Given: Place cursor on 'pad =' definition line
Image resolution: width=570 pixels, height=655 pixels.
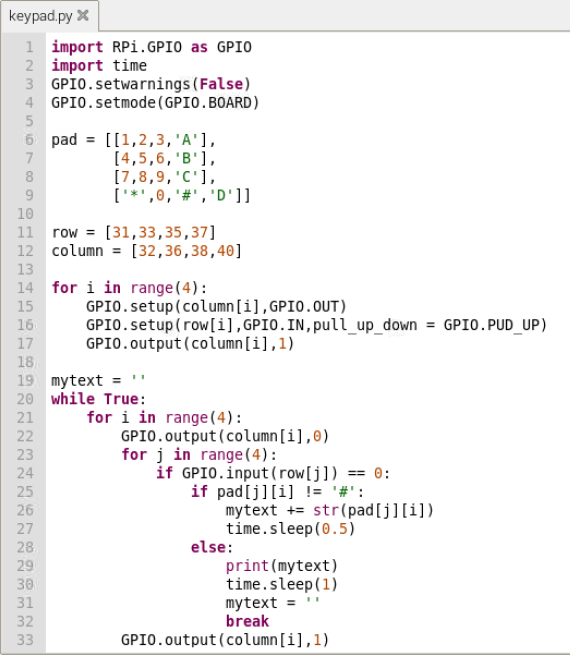Looking at the screenshot, I should click(x=133, y=140).
